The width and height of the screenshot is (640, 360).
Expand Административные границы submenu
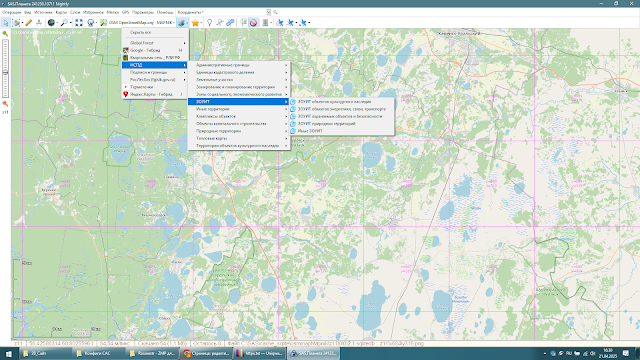[239, 65]
